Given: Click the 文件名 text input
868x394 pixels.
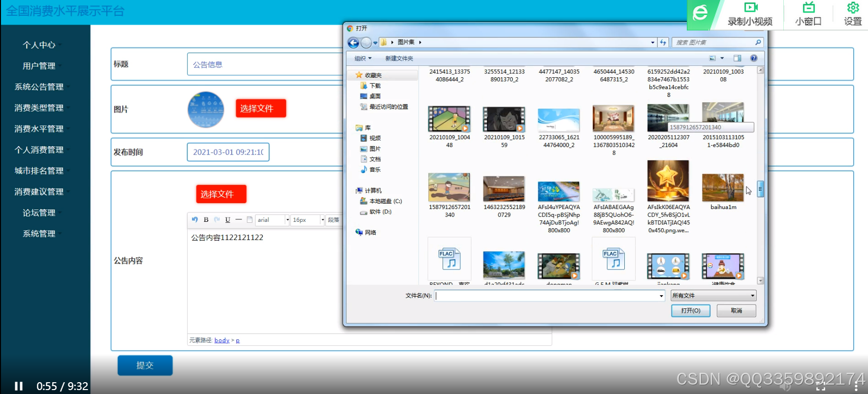Looking at the screenshot, I should (547, 296).
